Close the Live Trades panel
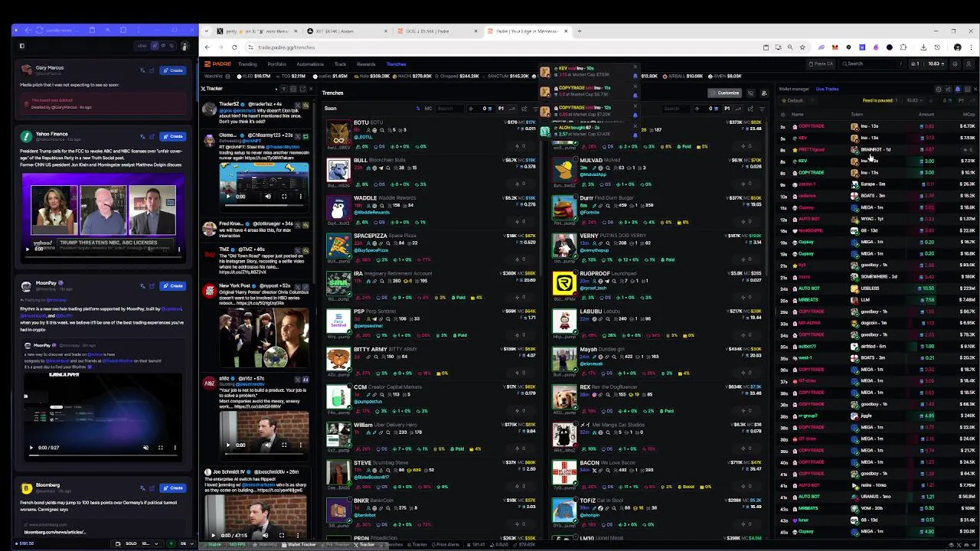 coord(975,89)
